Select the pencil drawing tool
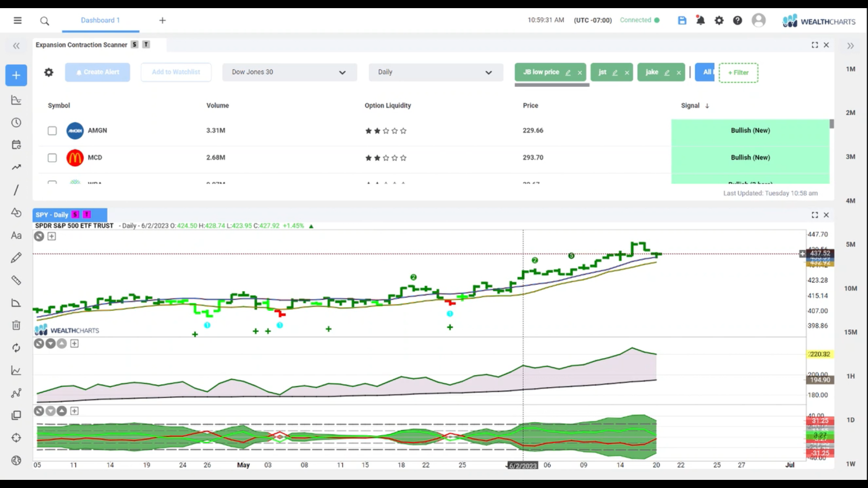Screen dimensions: 868x488 tap(16, 258)
